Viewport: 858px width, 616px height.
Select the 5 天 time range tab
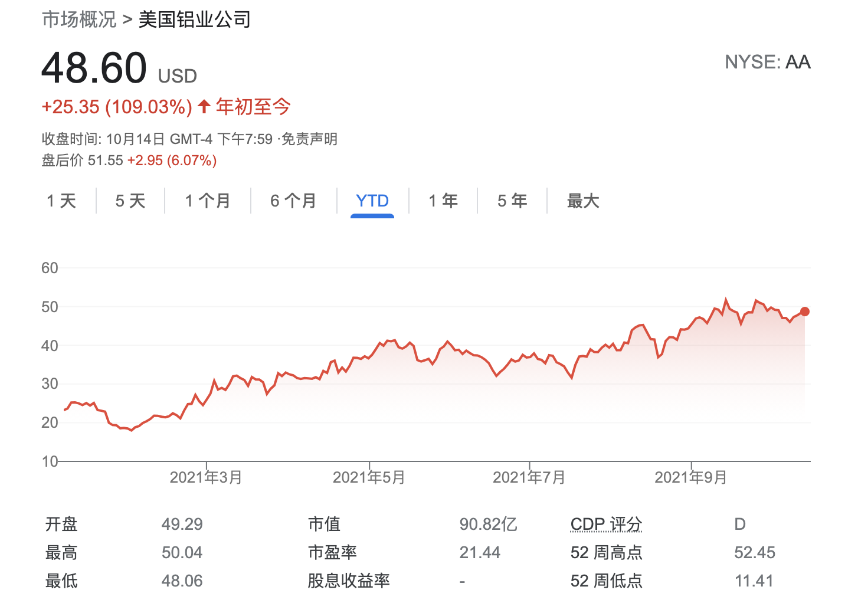pyautogui.click(x=130, y=201)
